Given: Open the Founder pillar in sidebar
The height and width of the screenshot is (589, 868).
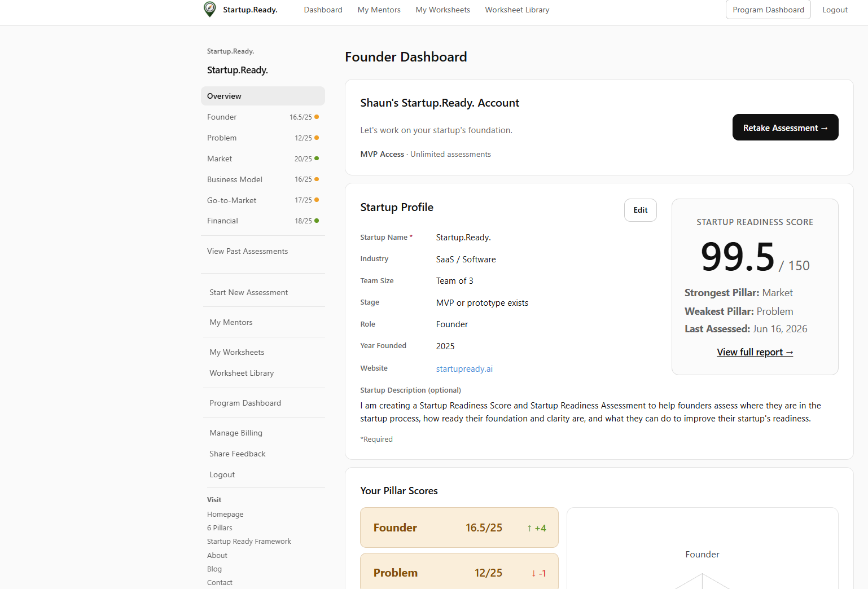Looking at the screenshot, I should pyautogui.click(x=263, y=117).
